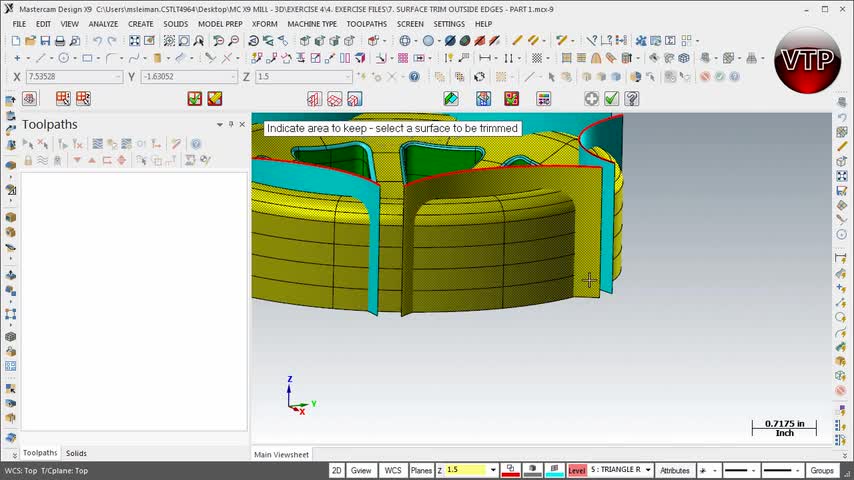This screenshot has width=854, height=480.
Task: Select the create rectangle tool
Action: point(87,58)
